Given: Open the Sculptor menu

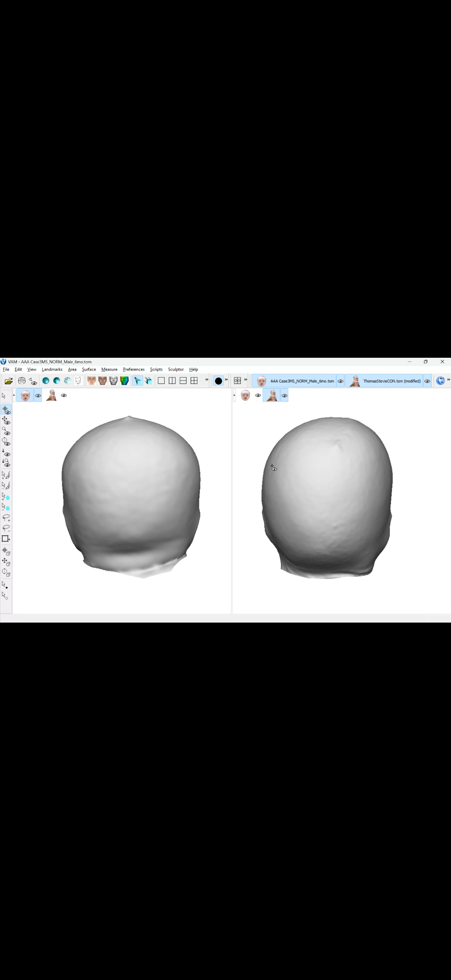Looking at the screenshot, I should [176, 369].
